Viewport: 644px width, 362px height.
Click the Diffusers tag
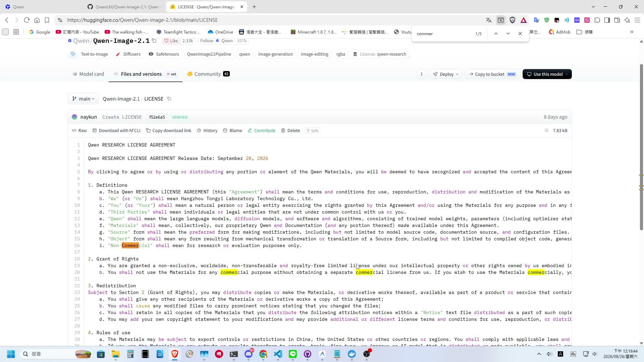tap(128, 54)
